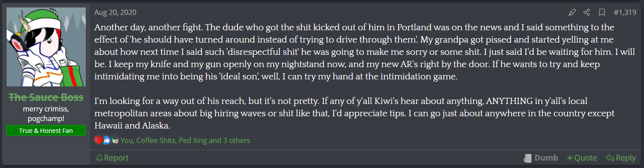The image size is (644, 168).
Task: Click the third reaction icon beside thumbs-up
Action: coord(115,140)
